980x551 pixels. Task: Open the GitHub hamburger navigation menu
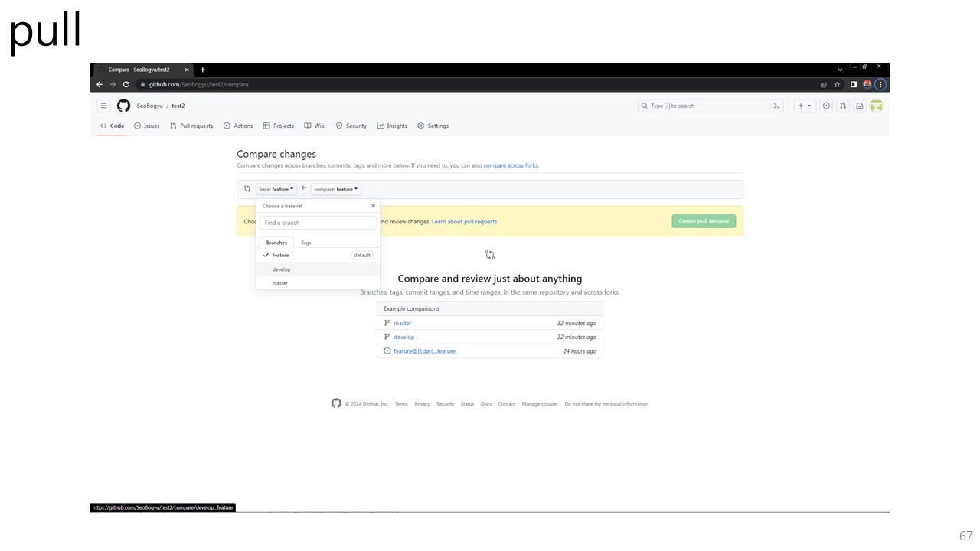click(x=103, y=106)
